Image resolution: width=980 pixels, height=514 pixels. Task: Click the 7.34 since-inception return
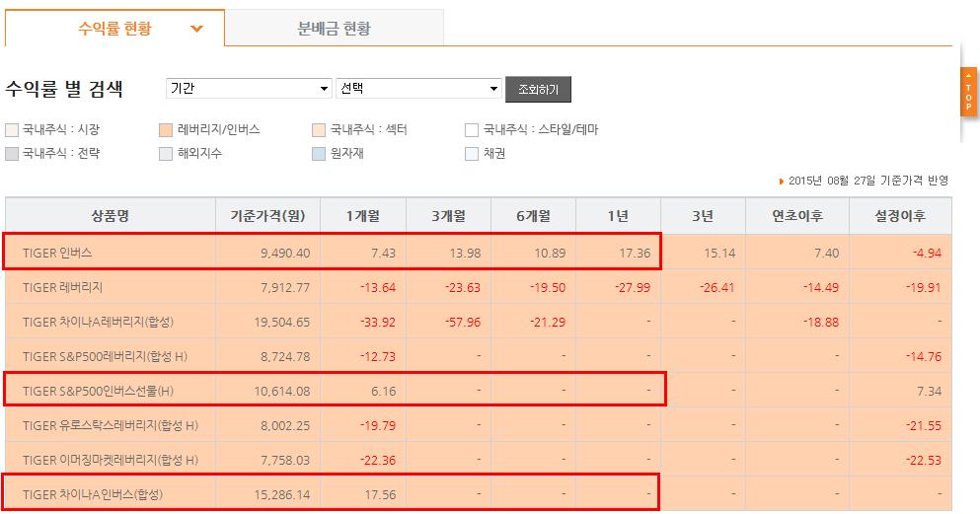tap(929, 391)
